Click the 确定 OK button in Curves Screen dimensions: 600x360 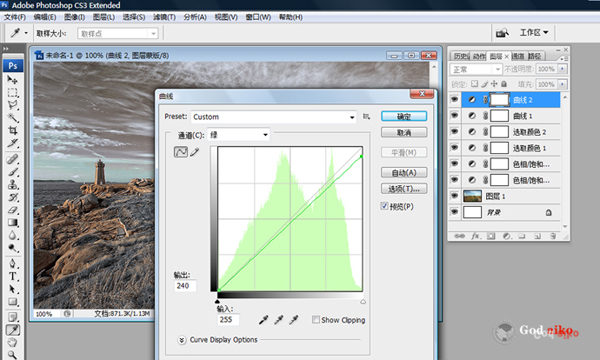pos(404,116)
